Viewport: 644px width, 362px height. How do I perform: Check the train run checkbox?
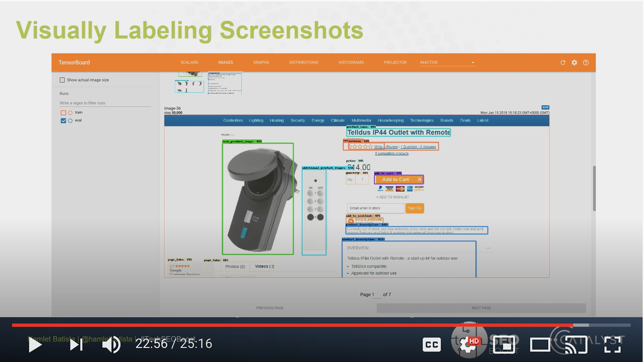click(63, 113)
